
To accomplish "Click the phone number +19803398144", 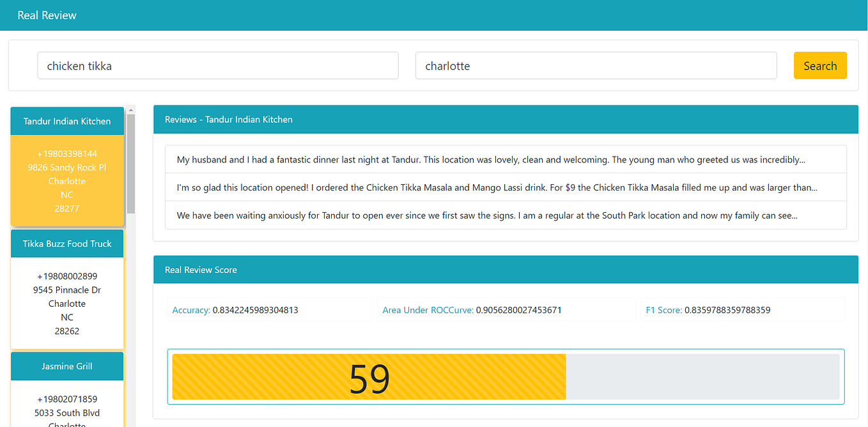I will coord(66,153).
